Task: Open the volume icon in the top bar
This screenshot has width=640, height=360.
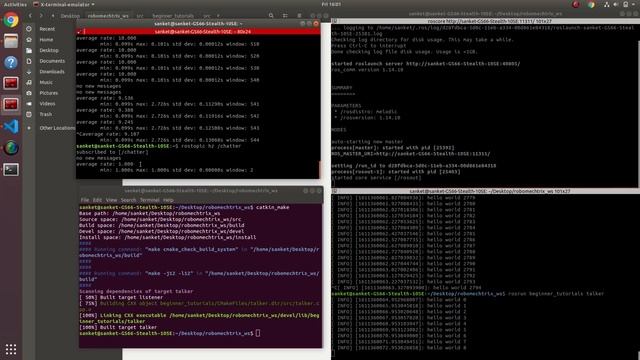Action: pos(616,4)
